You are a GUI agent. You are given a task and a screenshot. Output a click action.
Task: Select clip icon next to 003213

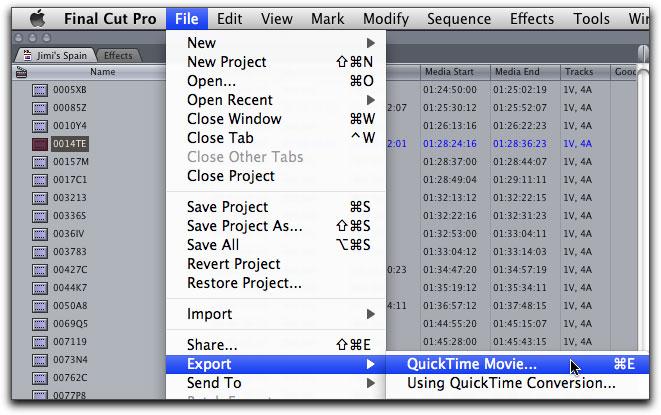pos(40,198)
